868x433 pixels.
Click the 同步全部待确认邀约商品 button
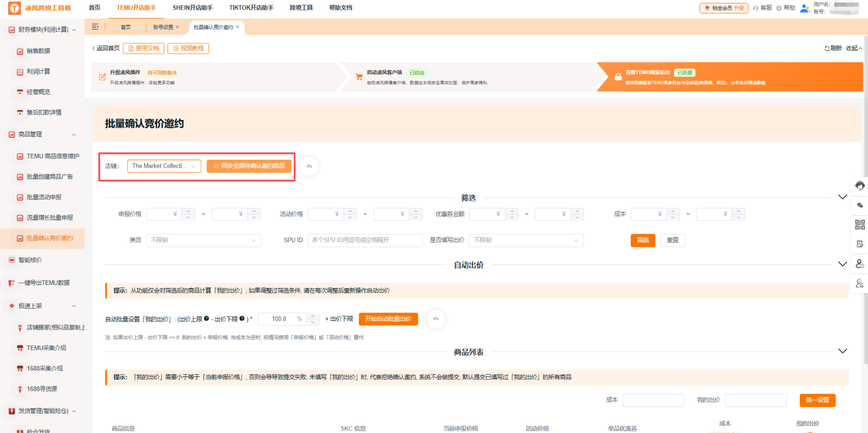249,166
